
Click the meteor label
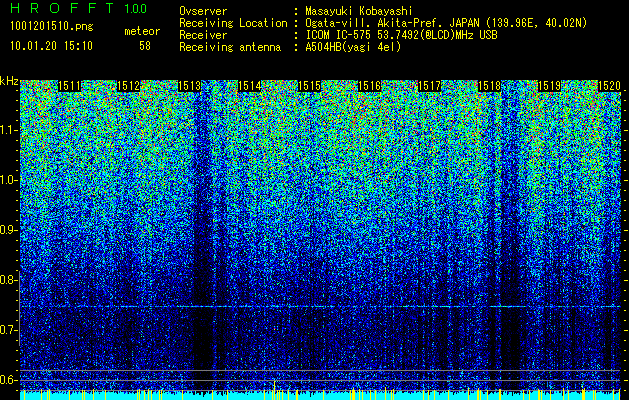point(142,31)
